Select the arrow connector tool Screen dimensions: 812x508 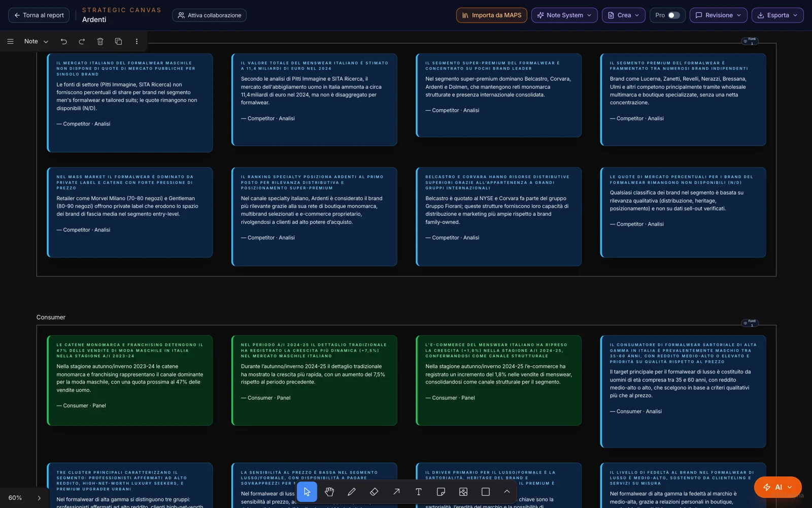(x=396, y=492)
